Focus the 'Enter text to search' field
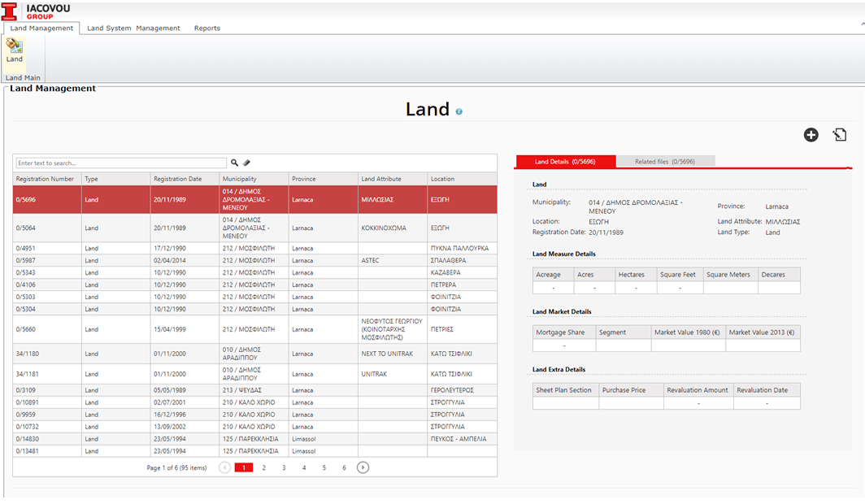 (x=121, y=163)
